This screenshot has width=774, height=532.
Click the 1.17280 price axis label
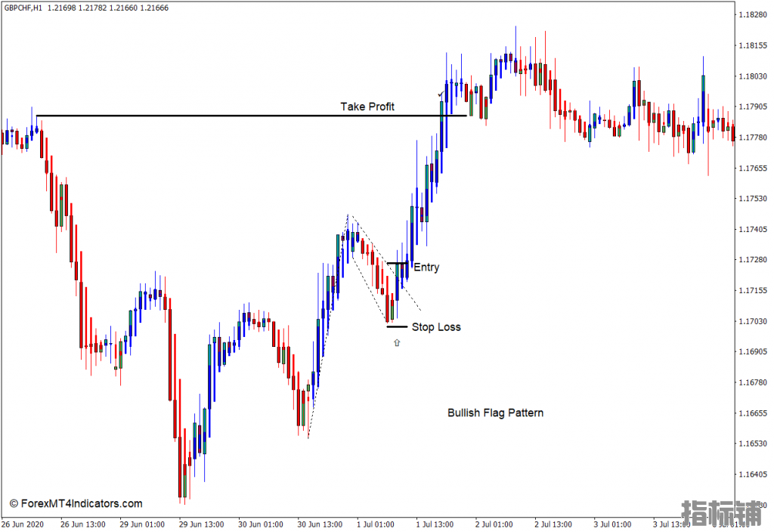click(x=753, y=260)
